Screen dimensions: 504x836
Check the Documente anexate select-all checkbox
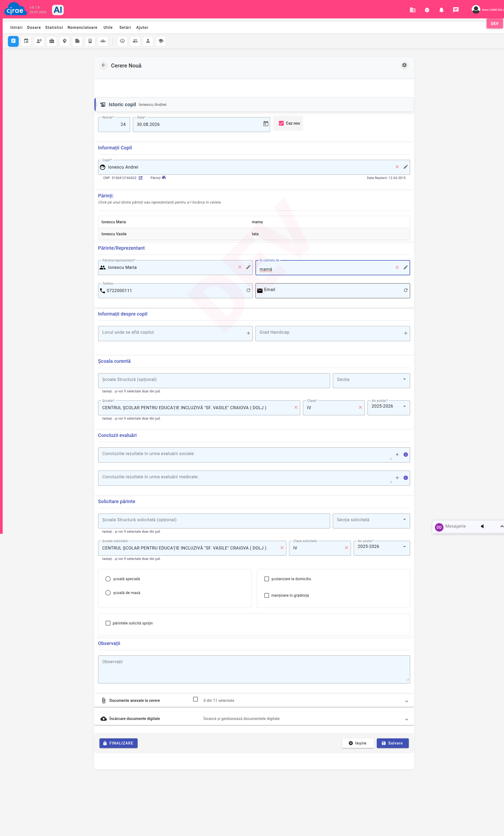point(195,699)
